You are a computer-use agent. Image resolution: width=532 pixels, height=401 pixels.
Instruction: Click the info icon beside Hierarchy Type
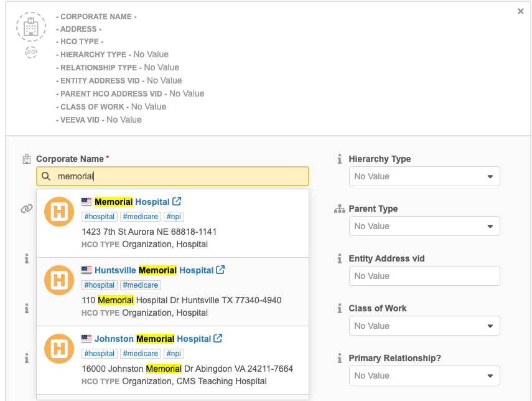coord(340,159)
